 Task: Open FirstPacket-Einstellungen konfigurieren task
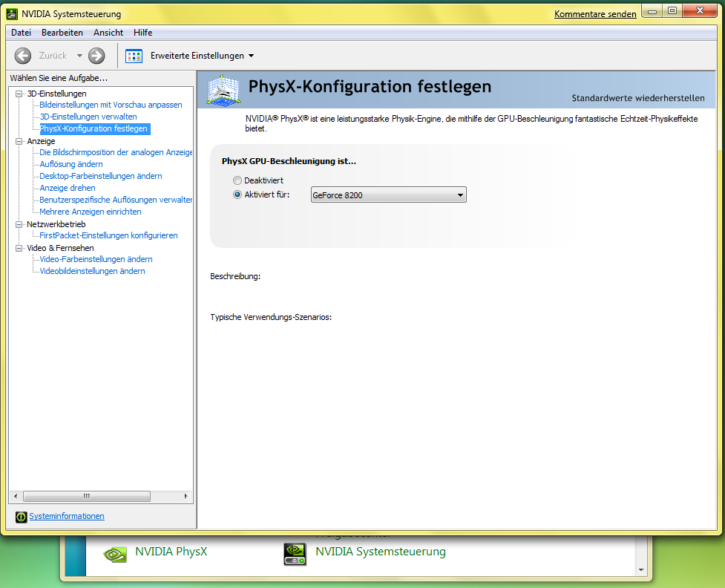[108, 235]
